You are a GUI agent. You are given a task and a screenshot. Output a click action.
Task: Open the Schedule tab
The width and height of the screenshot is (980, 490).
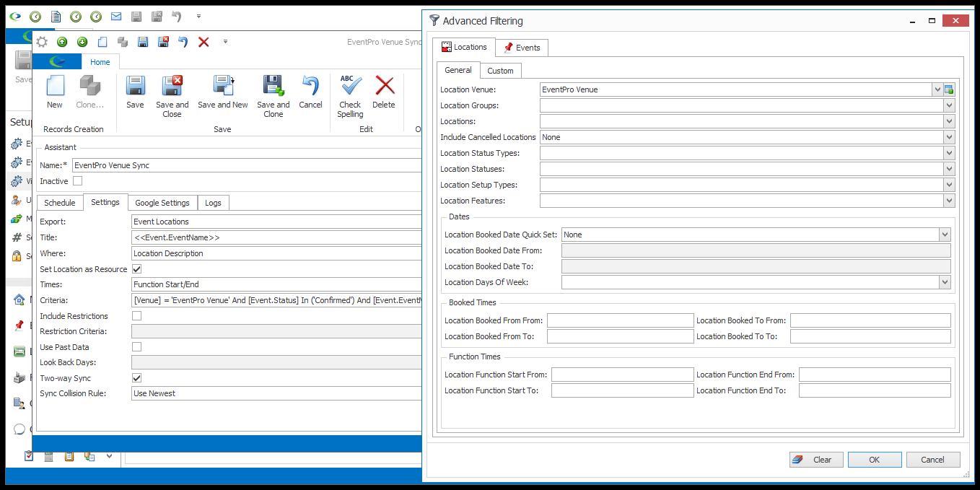coord(59,203)
